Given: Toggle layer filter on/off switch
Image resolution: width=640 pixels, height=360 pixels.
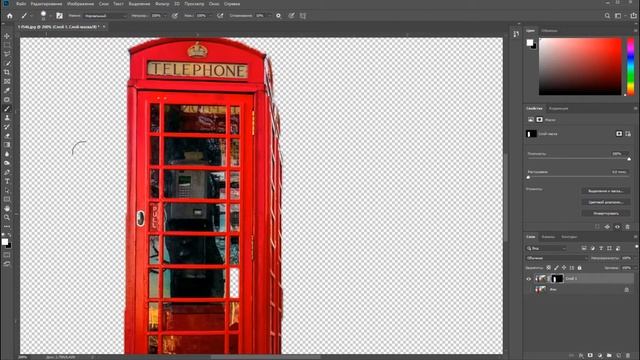Looking at the screenshot, I should pyautogui.click(x=636, y=247).
